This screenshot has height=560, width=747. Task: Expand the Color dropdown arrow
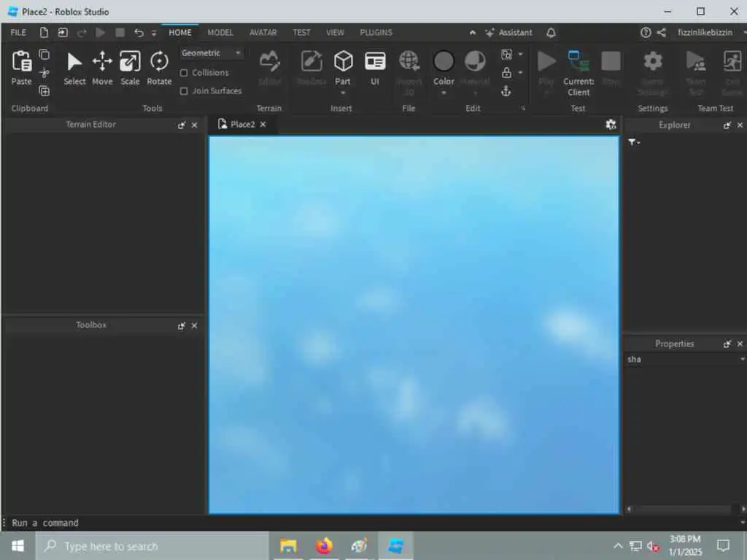pyautogui.click(x=444, y=93)
